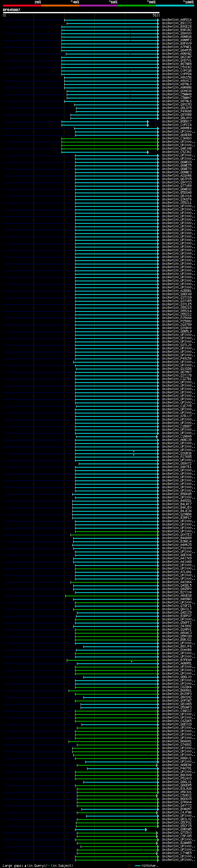This screenshot has height=868, width=197.
Task: Select the UniRef100_P25444 entry
Action: point(177,318)
